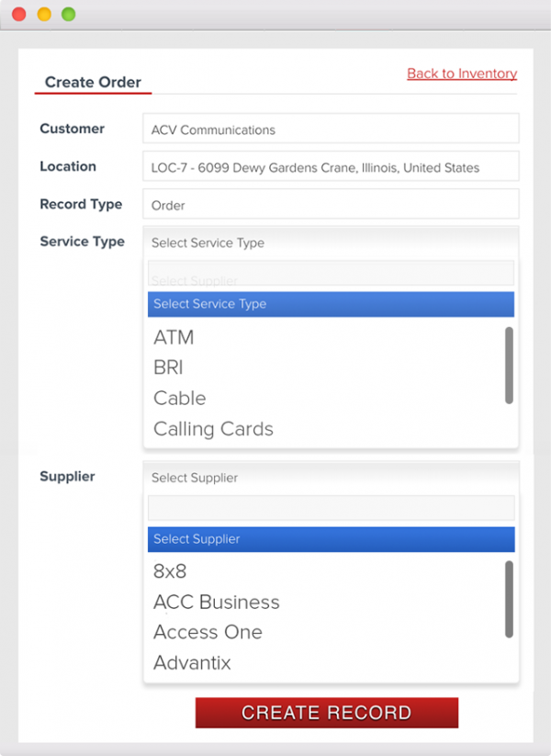The width and height of the screenshot is (551, 756).
Task: Expand the Select Supplier dropdown
Action: click(331, 478)
